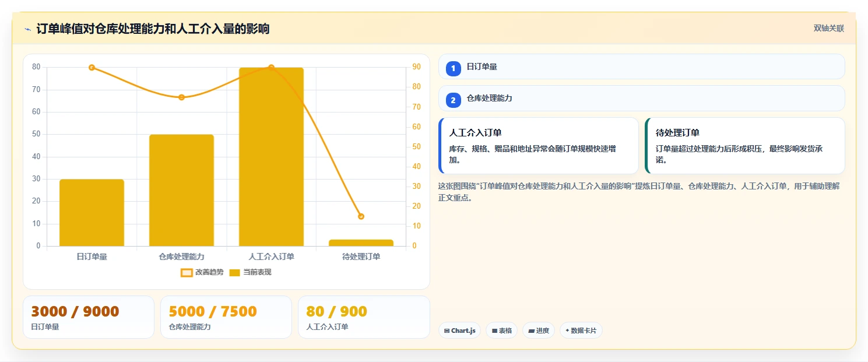The image size is (868, 362).
Task: Click right axis value 90
Action: [x=416, y=67]
